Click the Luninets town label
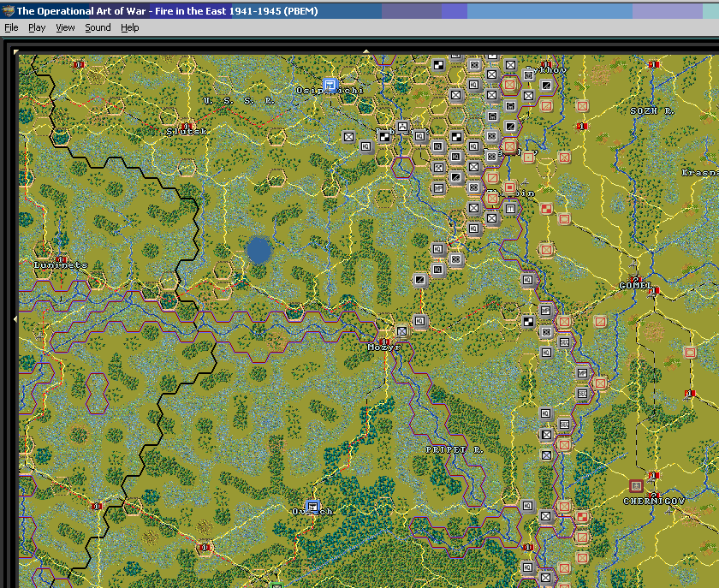Image resolution: width=719 pixels, height=588 pixels. pyautogui.click(x=61, y=265)
